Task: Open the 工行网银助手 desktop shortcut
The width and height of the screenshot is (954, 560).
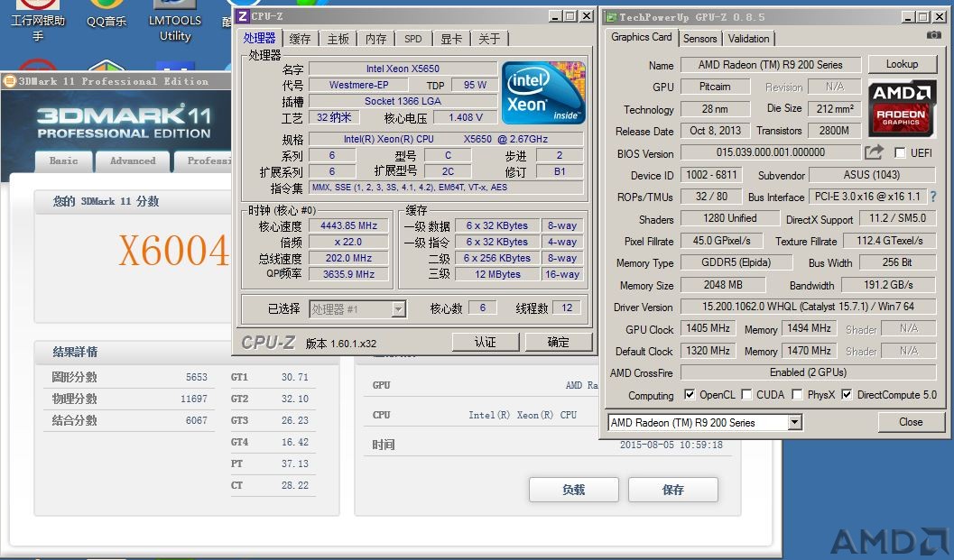Action: click(38, 22)
